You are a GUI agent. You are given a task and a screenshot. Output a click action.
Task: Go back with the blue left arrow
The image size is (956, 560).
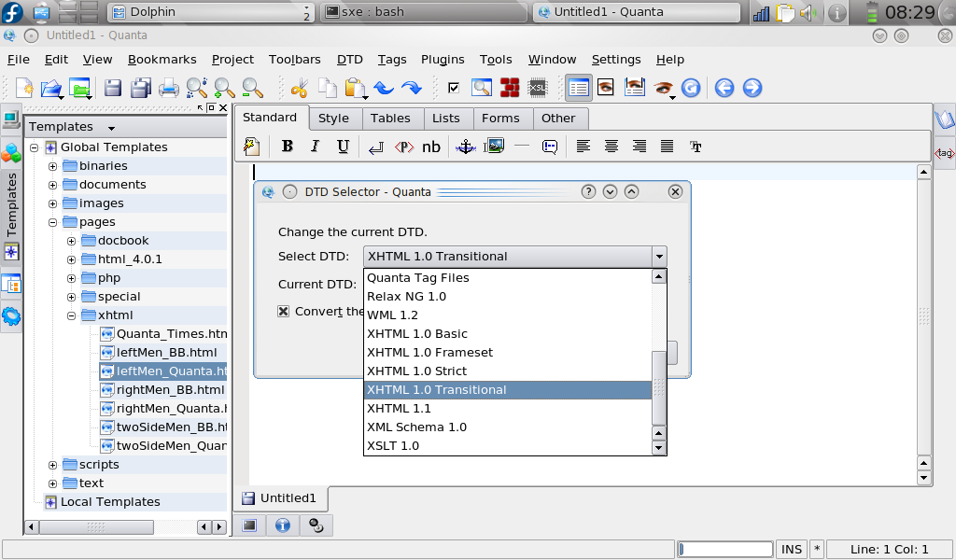coord(724,88)
